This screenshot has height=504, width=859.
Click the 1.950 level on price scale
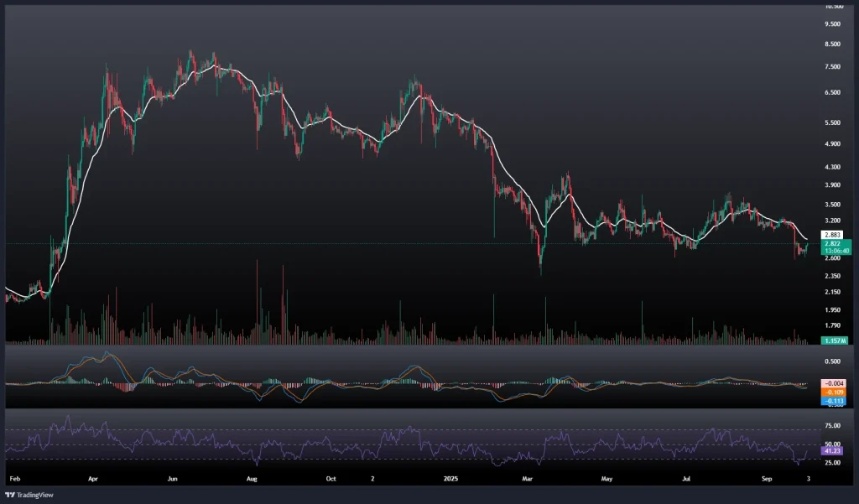pos(833,309)
